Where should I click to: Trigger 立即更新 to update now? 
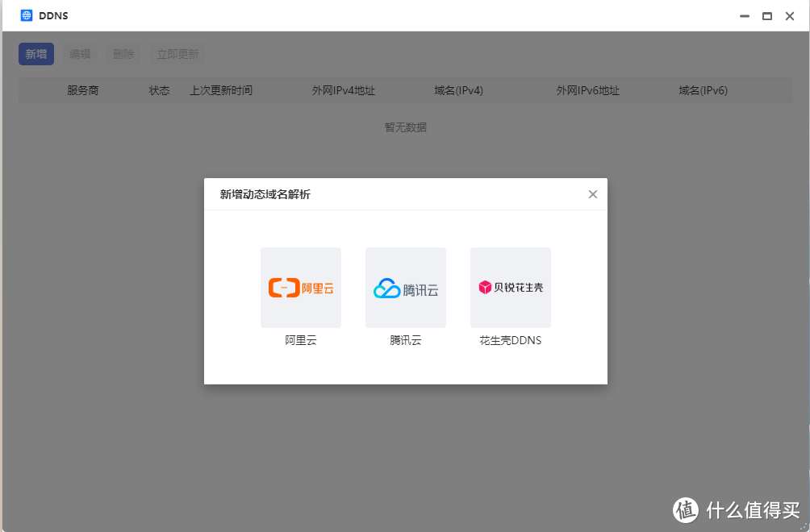[177, 53]
